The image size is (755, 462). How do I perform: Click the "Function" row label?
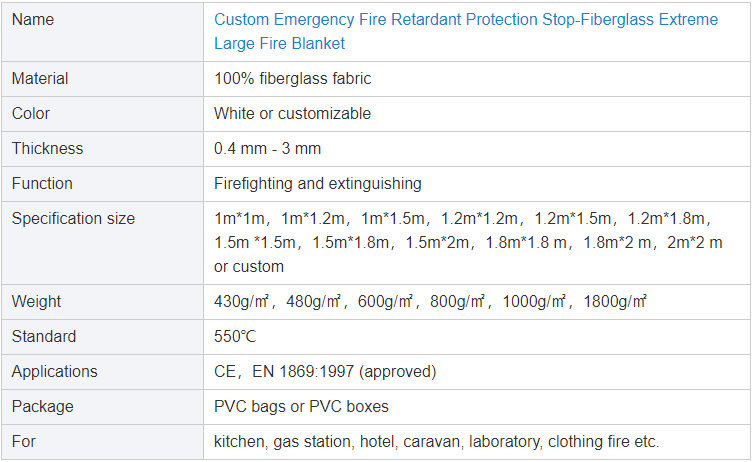pos(42,183)
